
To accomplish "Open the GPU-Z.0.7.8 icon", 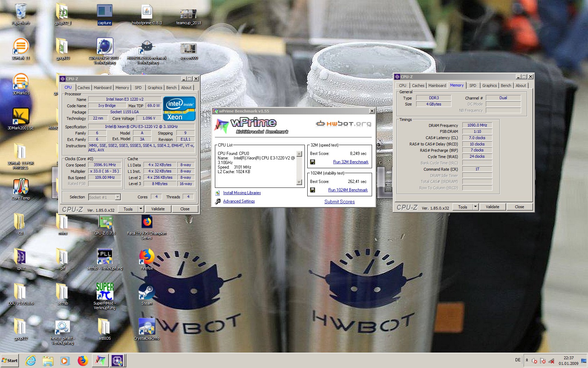I will [x=105, y=224].
